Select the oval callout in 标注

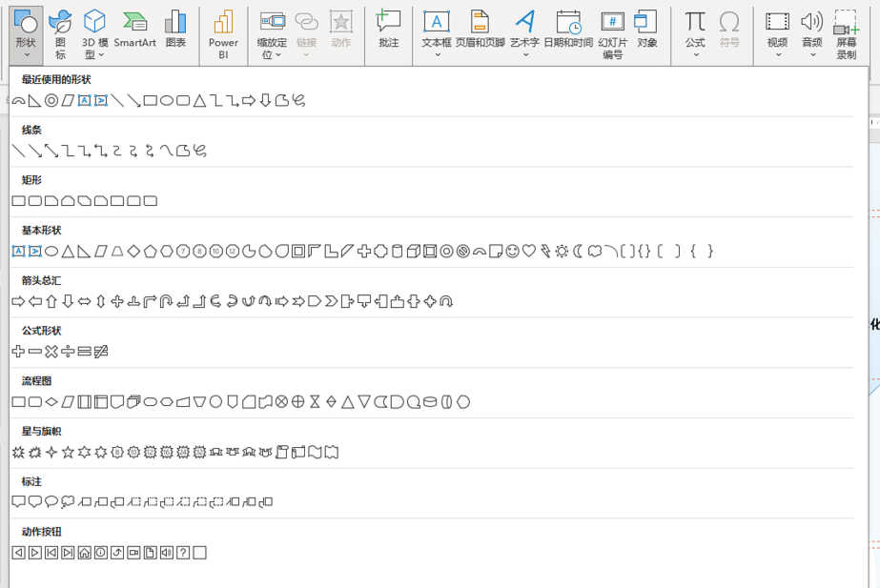click(51, 502)
